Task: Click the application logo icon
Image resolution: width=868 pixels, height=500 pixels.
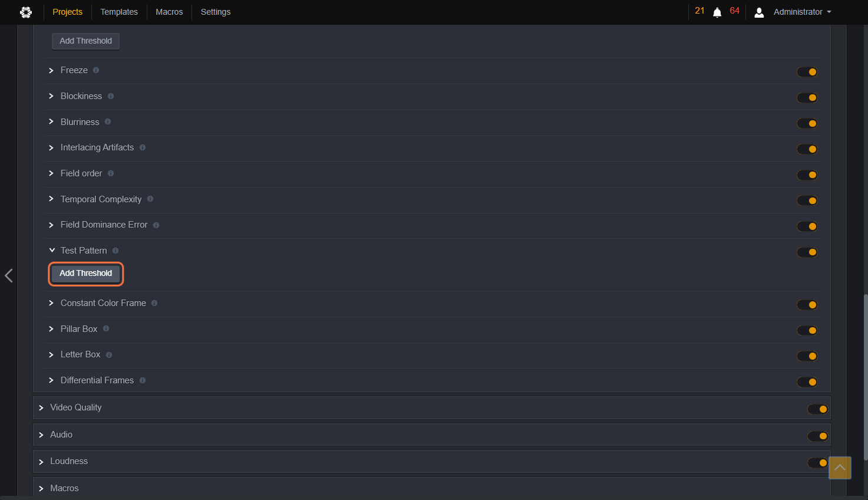Action: [26, 12]
